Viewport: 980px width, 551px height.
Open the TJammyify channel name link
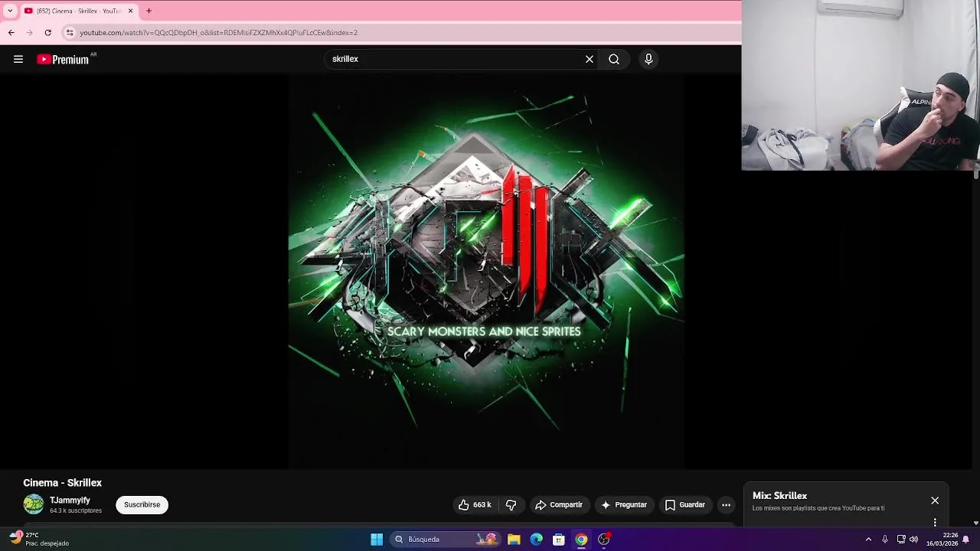click(70, 500)
